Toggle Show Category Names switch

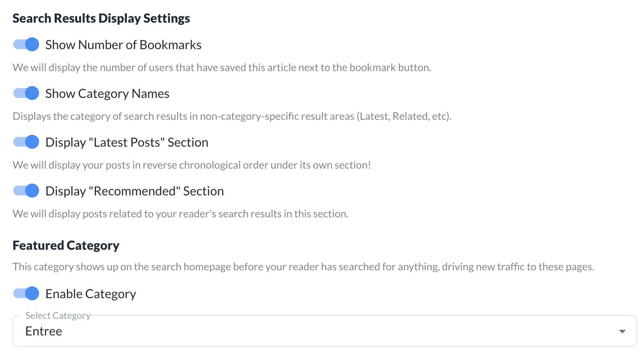[26, 93]
